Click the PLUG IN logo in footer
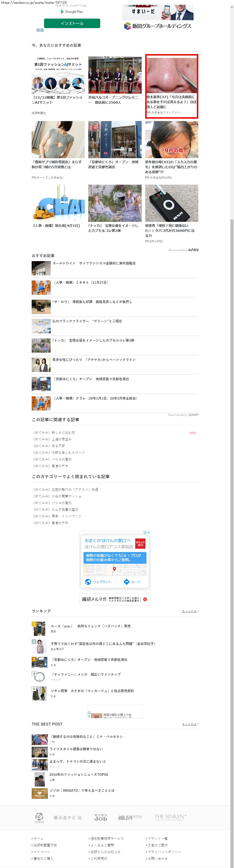 [39, 817]
